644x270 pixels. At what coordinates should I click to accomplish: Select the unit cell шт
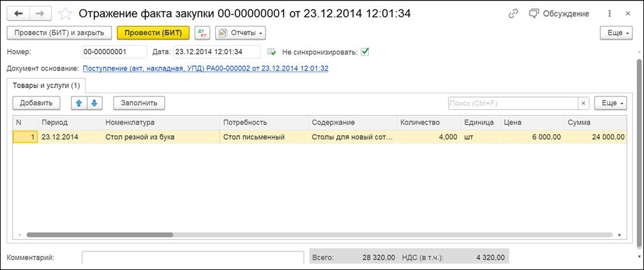(x=480, y=137)
